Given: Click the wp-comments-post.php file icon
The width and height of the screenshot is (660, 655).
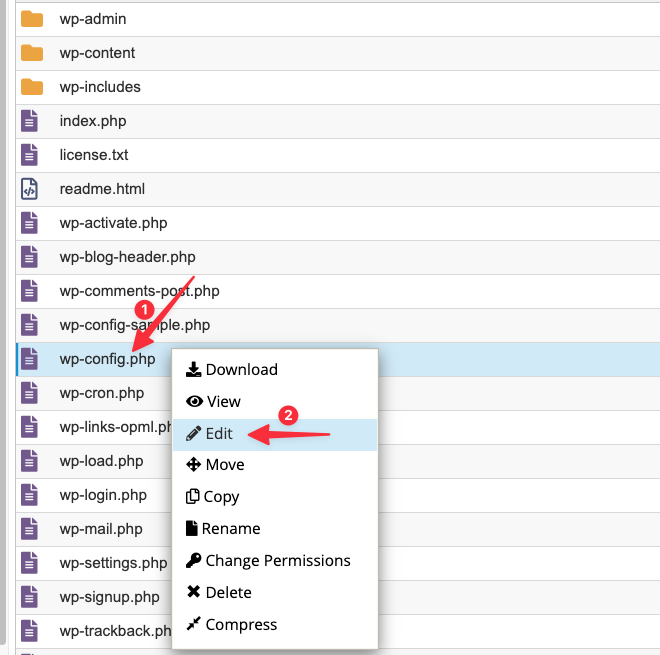Looking at the screenshot, I should [29, 291].
